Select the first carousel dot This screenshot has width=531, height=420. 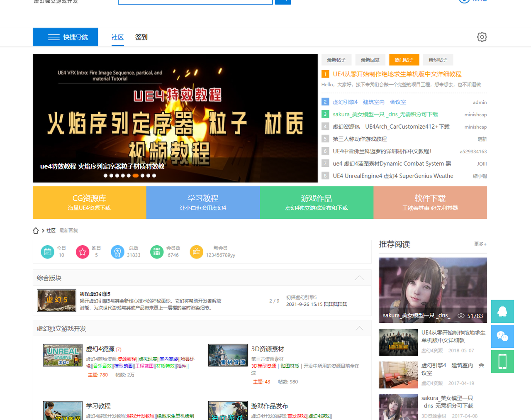tap(105, 176)
